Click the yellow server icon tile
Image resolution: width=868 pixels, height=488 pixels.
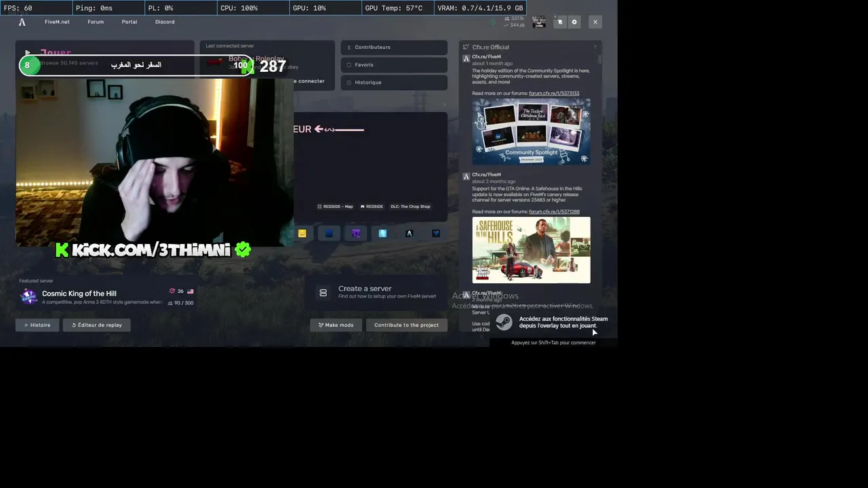302,233
